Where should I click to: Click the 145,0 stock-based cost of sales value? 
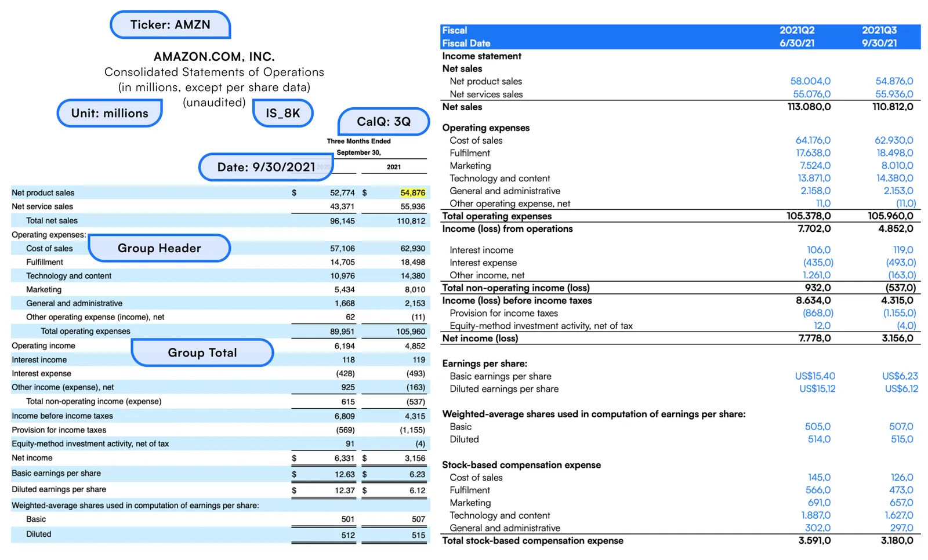click(x=819, y=478)
